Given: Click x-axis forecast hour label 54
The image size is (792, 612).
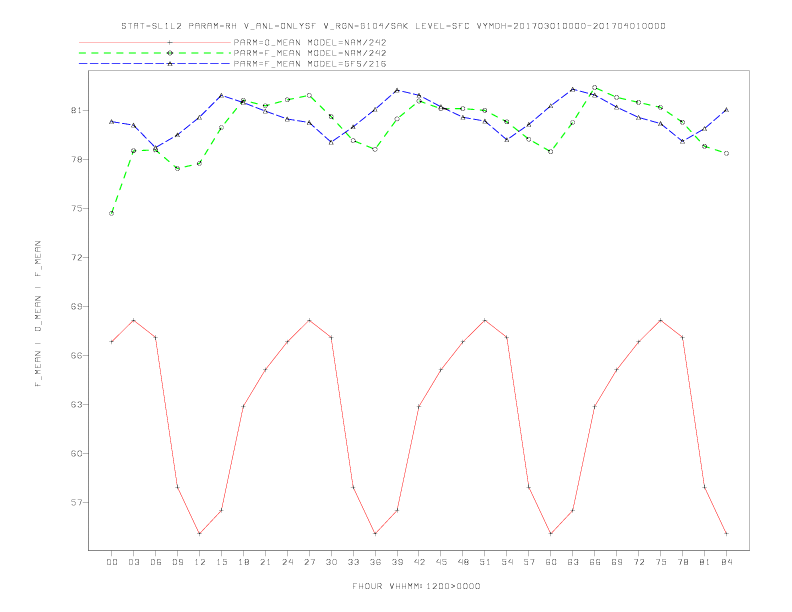Looking at the screenshot, I should [507, 562].
